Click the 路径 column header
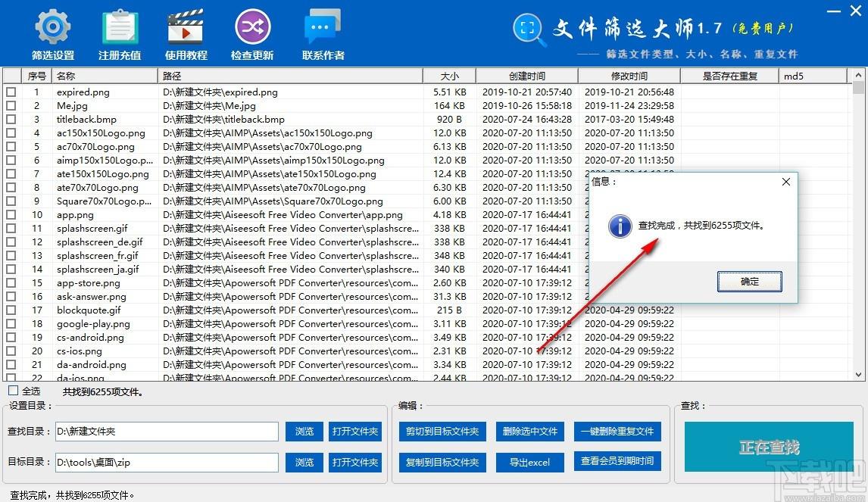 point(290,76)
